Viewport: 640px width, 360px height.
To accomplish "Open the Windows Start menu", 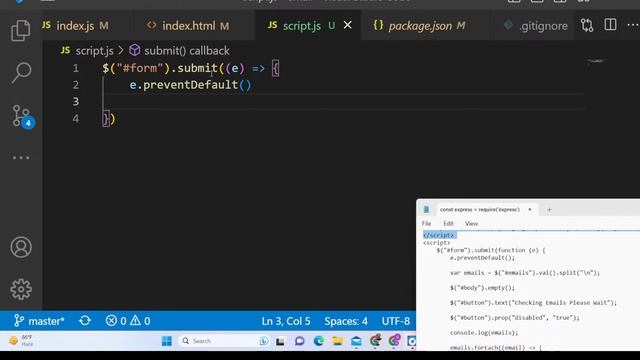I will click(x=167, y=341).
